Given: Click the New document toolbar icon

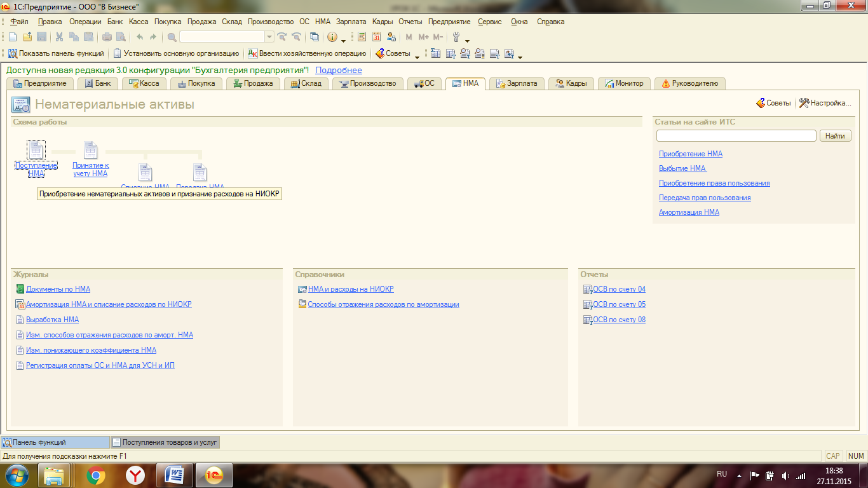Looking at the screenshot, I should [13, 37].
